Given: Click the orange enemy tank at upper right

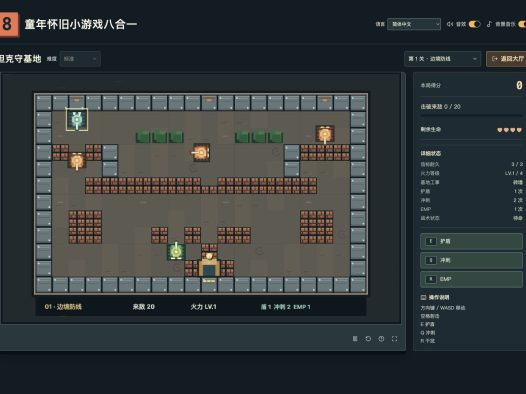Looking at the screenshot, I should pyautogui.click(x=325, y=134).
